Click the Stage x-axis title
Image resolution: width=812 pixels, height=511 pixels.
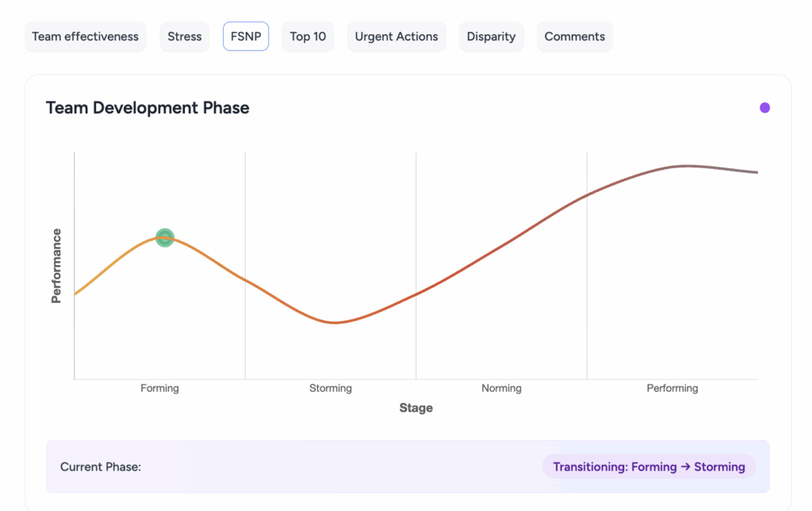click(416, 408)
